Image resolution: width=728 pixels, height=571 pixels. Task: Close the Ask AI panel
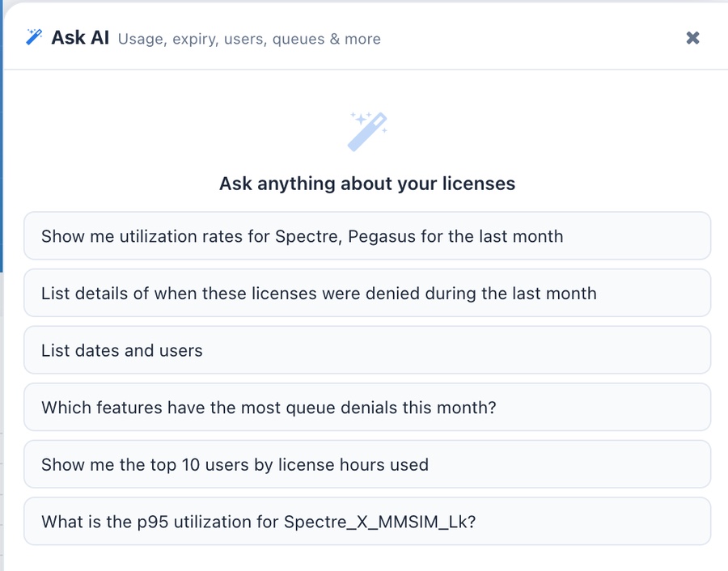692,38
